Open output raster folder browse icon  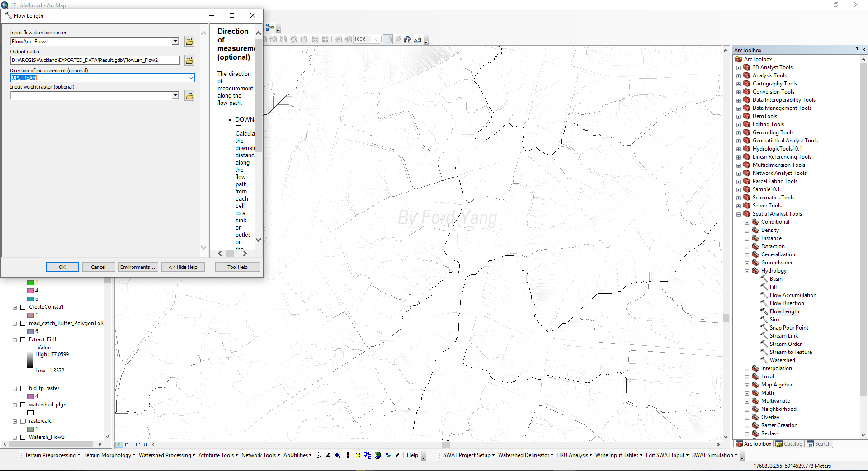coord(189,60)
